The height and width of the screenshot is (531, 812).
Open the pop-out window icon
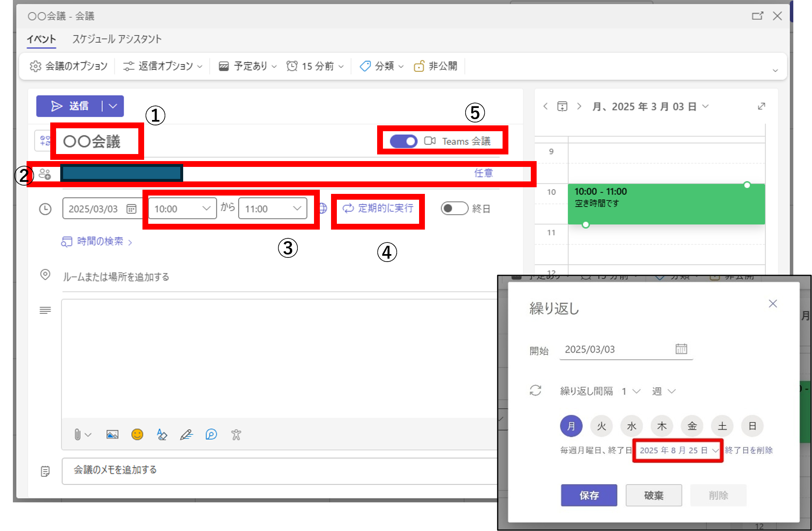757,16
